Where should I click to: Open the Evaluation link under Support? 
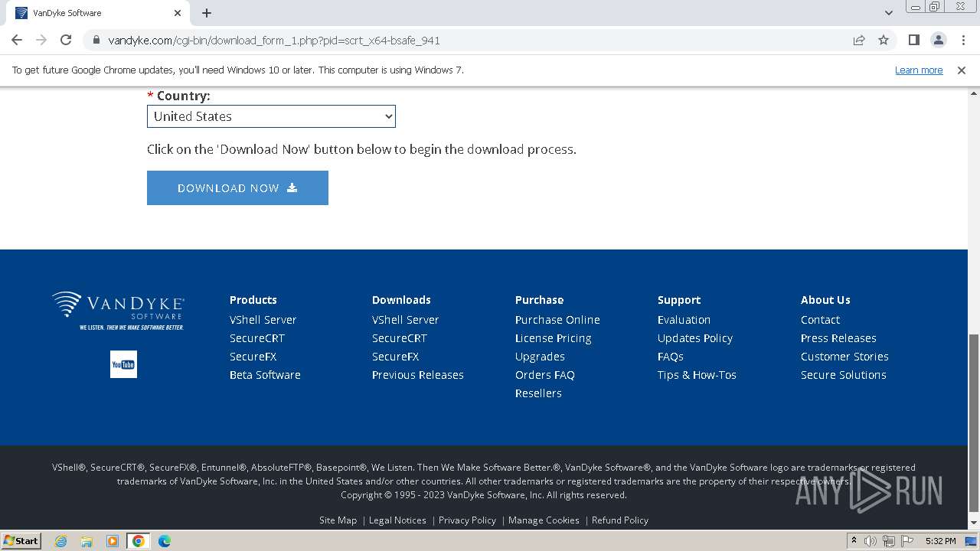tap(684, 320)
